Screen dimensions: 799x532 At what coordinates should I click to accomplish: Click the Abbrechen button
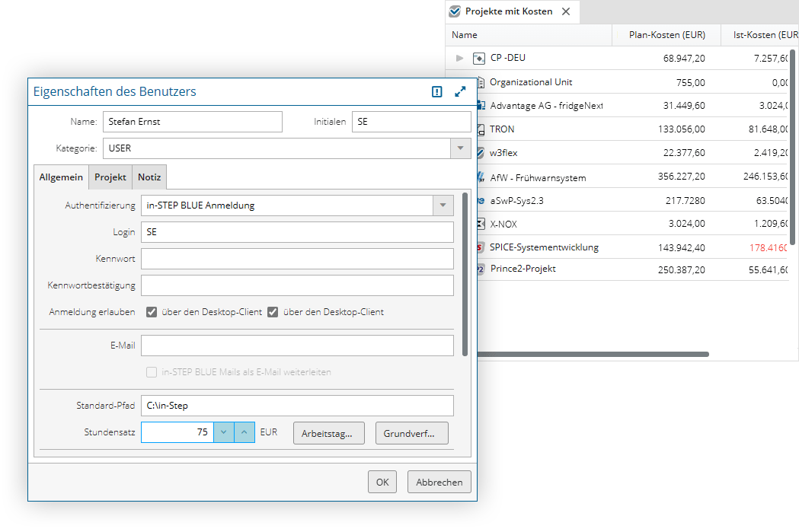[x=439, y=483]
